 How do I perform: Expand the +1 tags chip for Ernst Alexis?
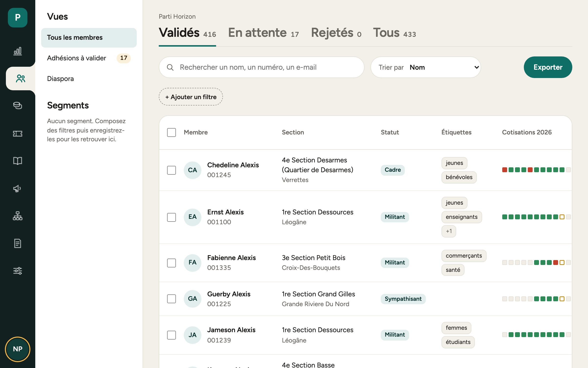pos(449,231)
